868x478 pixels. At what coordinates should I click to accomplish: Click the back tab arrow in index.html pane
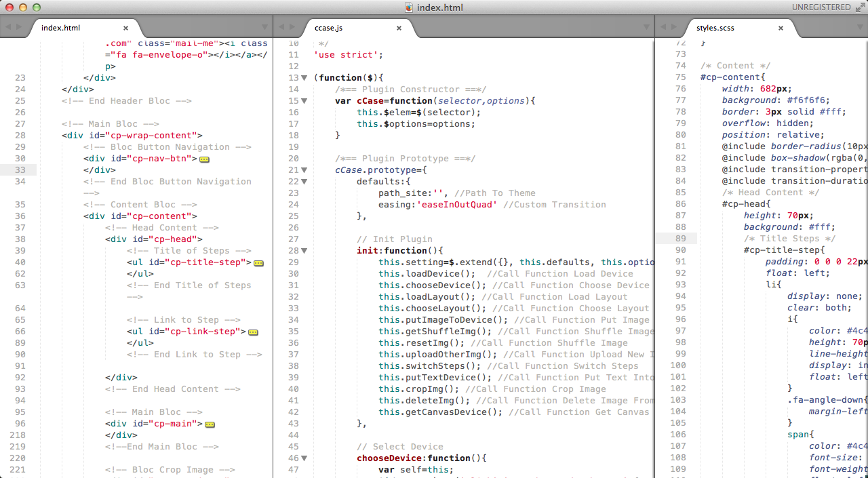point(9,28)
